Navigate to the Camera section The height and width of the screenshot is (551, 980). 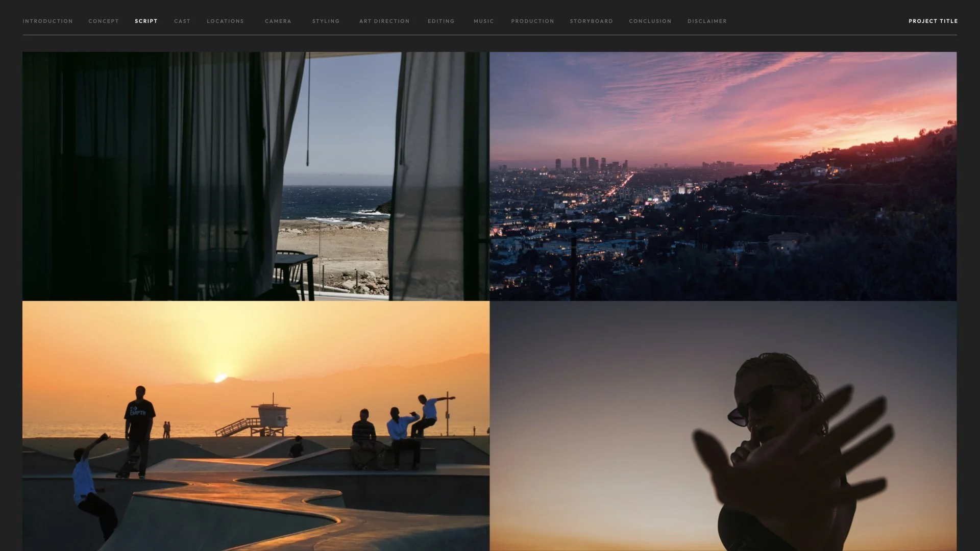278,21
